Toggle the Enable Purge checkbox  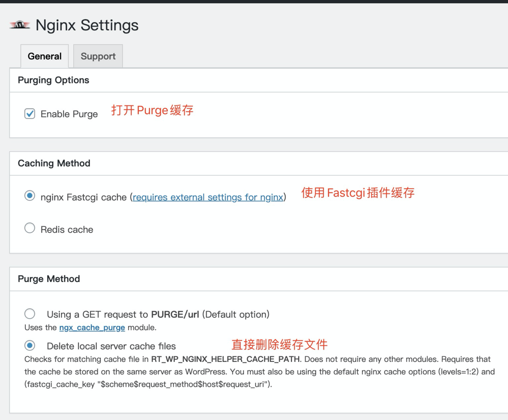click(29, 114)
